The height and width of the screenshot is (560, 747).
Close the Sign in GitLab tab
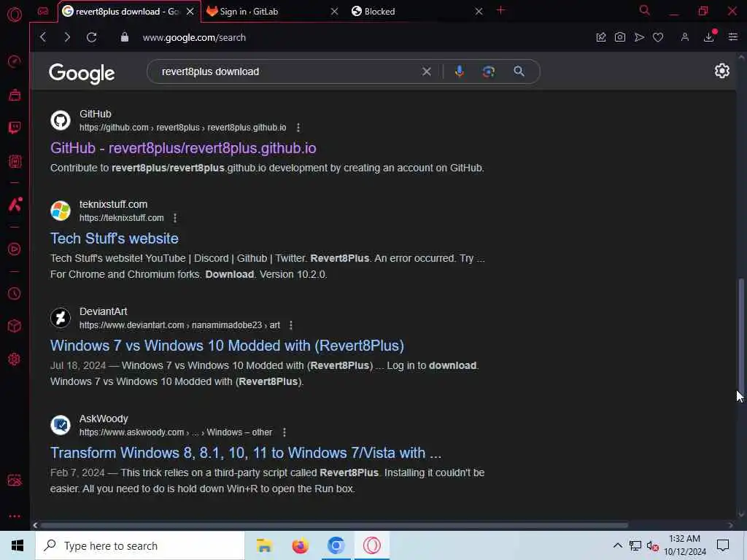(x=334, y=12)
